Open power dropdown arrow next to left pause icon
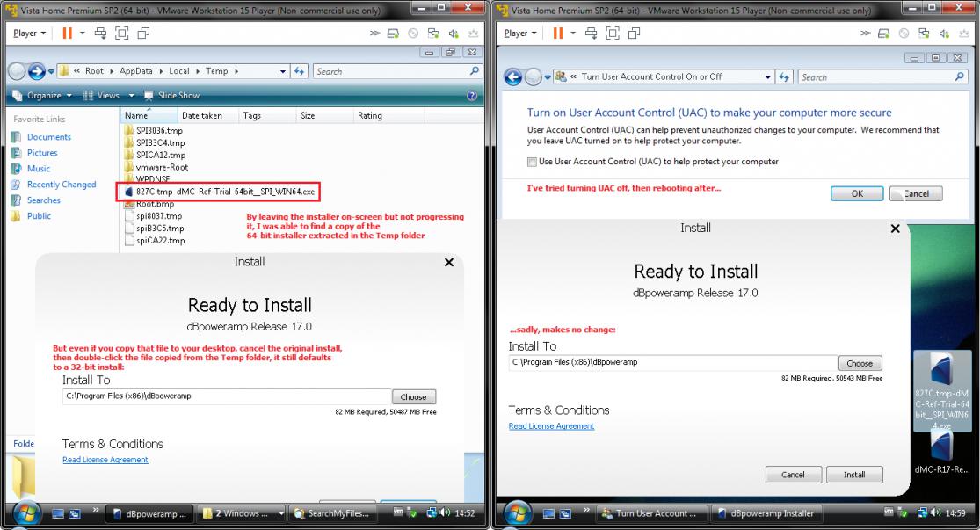Image resolution: width=980 pixels, height=530 pixels. pyautogui.click(x=82, y=33)
